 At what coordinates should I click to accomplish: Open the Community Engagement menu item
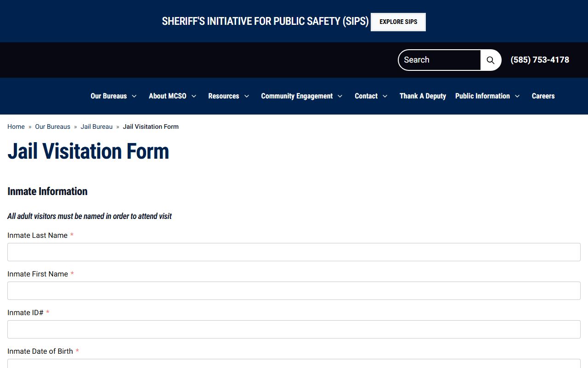point(297,96)
